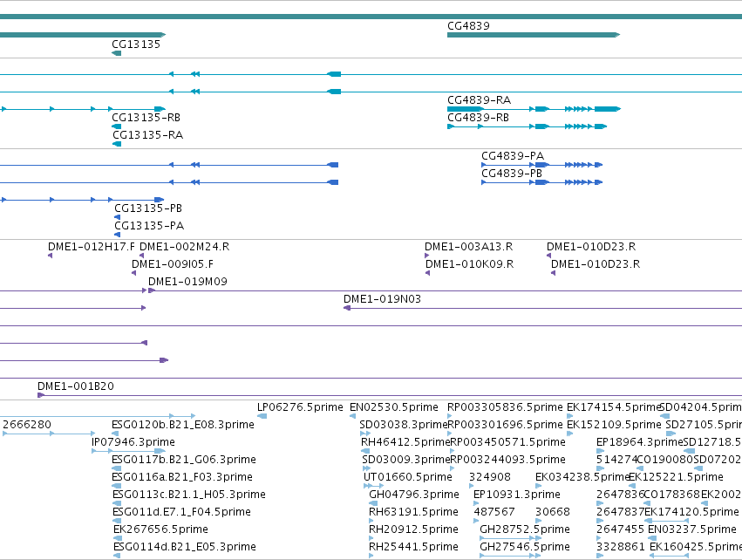Select EST EP18964.3prime label
This screenshot has width=742, height=560.
pyautogui.click(x=640, y=442)
